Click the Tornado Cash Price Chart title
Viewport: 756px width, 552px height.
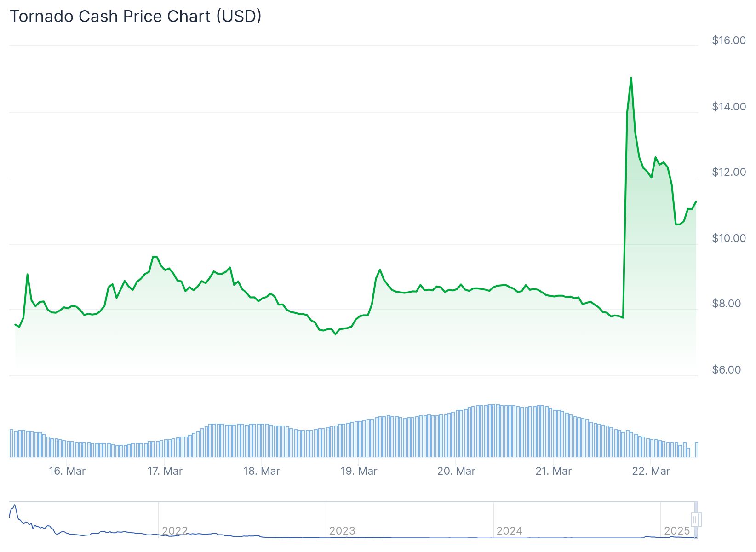pyautogui.click(x=136, y=17)
